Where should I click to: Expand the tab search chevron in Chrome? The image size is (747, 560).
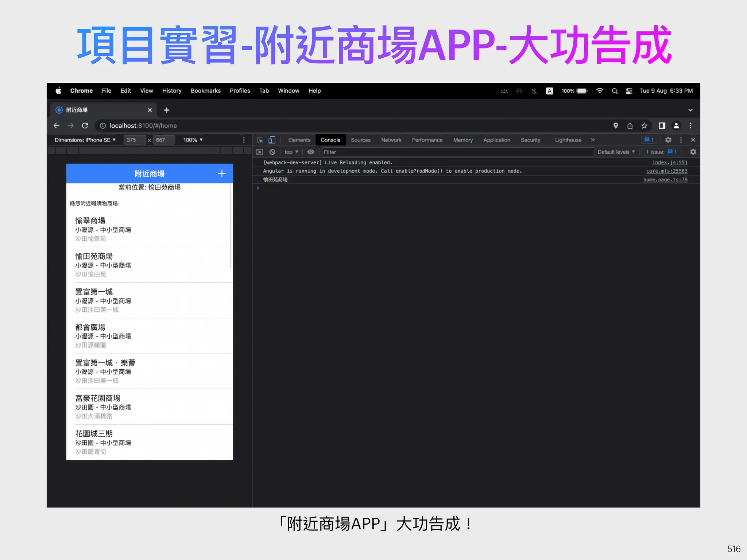click(x=690, y=110)
